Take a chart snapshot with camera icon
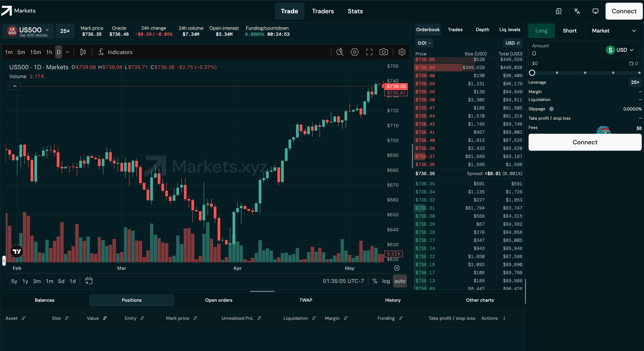This screenshot has height=351, width=644. point(384,52)
